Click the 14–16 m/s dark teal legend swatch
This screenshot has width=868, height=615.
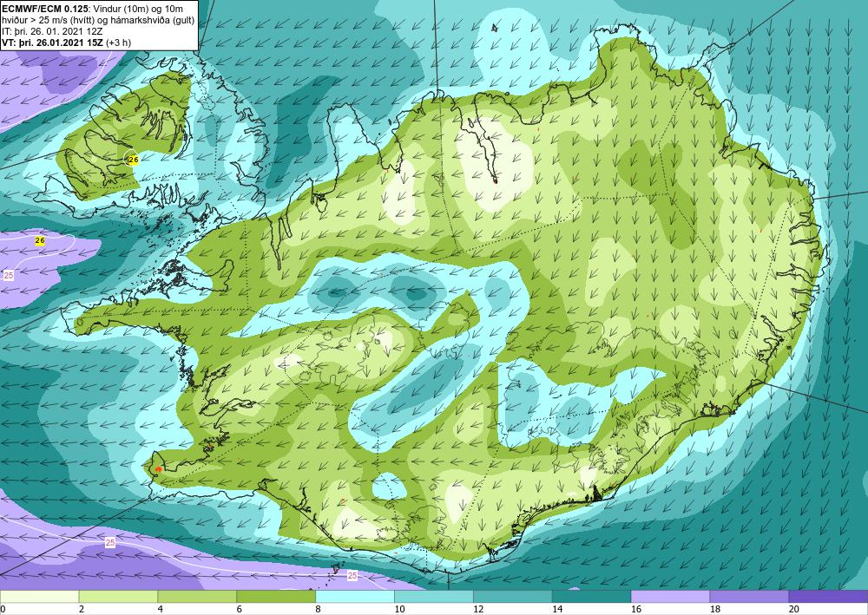pos(592,597)
